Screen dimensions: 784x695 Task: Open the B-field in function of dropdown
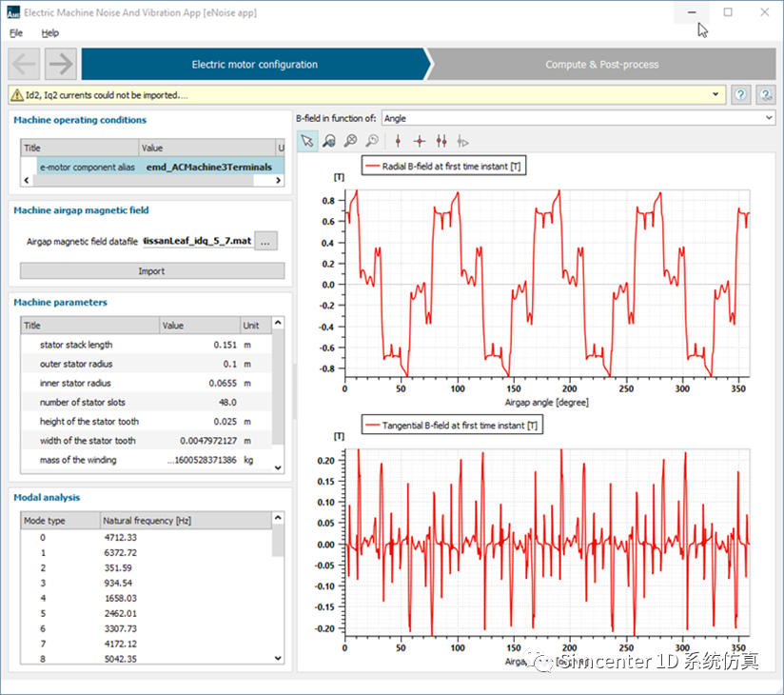coord(578,118)
